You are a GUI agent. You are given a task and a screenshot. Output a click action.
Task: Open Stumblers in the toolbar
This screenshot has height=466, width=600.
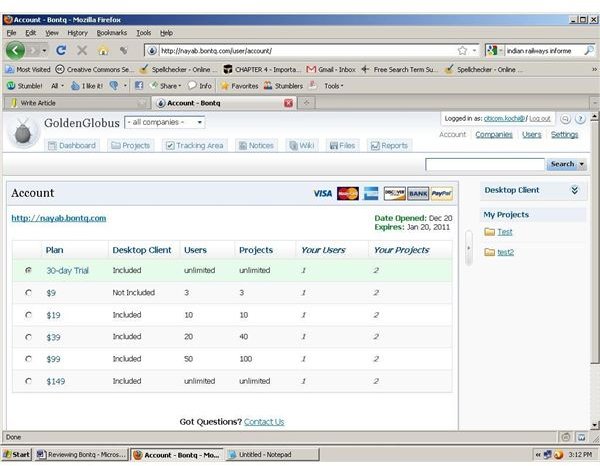click(283, 86)
